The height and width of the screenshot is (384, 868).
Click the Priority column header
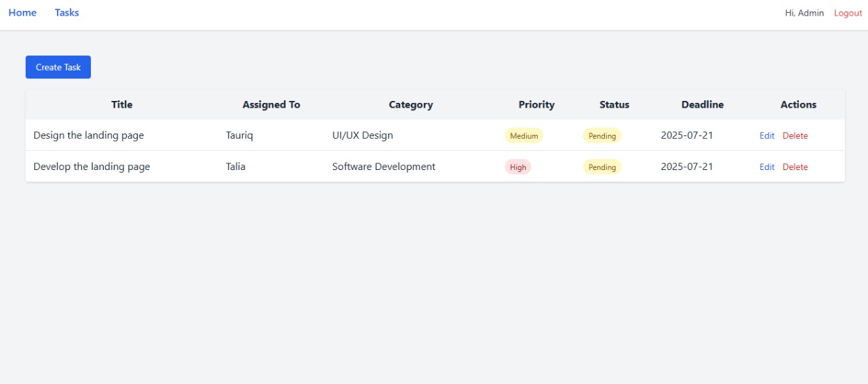(x=536, y=104)
